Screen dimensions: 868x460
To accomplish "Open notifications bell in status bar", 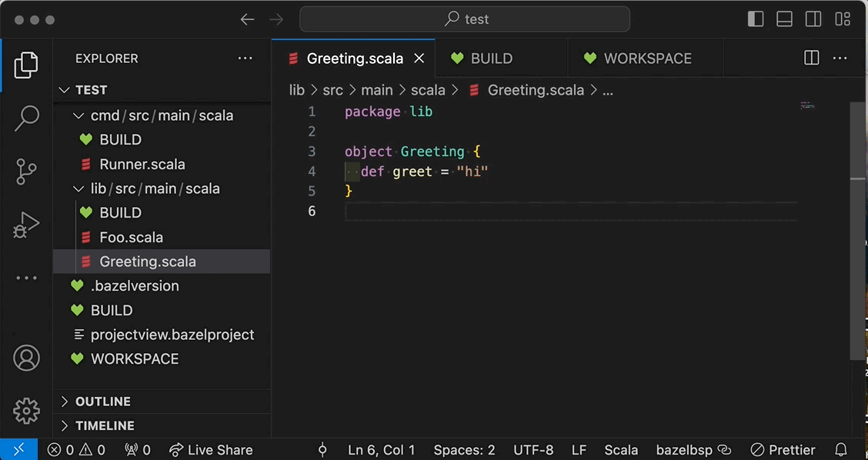I will 840,450.
